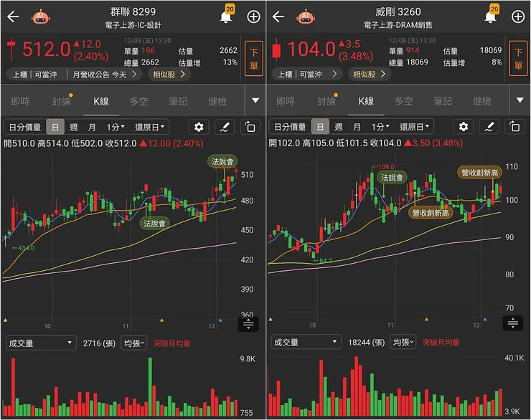Select 日 daily period in 群聯 chart
Image resolution: width=531 pixels, height=420 pixels.
[x=55, y=128]
